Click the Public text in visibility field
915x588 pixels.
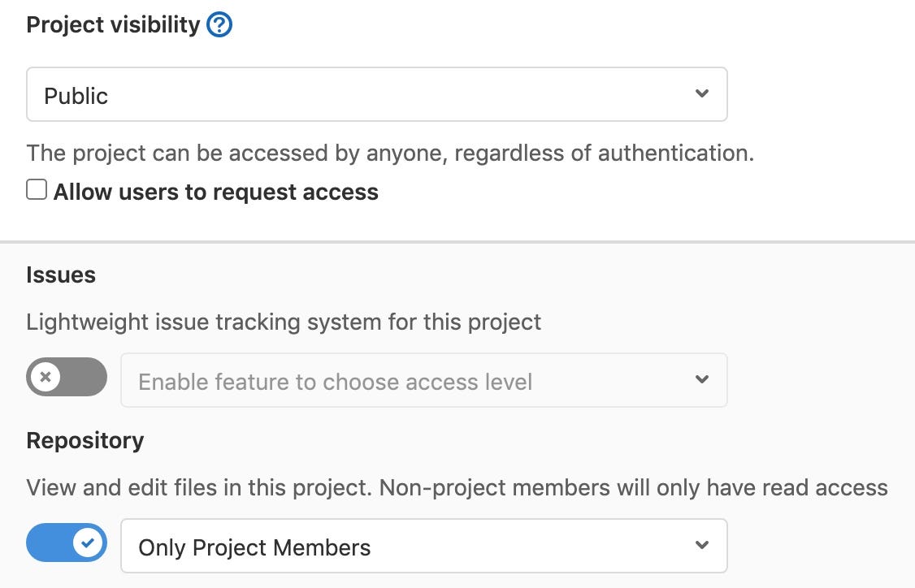click(76, 96)
